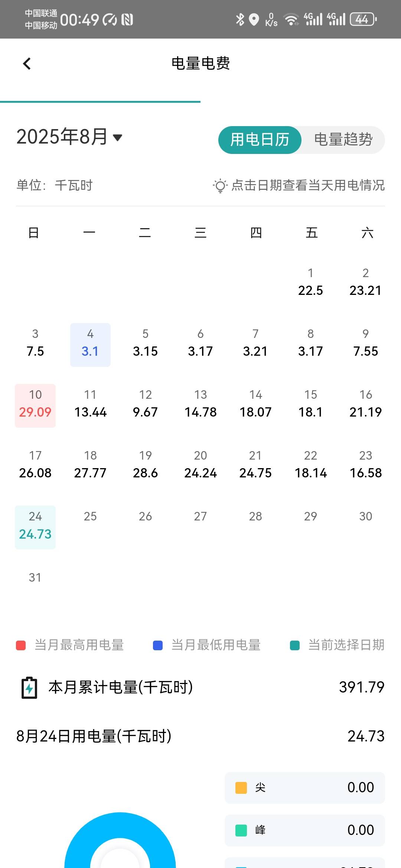Tap the battery indicator in status bar
The width and height of the screenshot is (401, 868).
(363, 19)
